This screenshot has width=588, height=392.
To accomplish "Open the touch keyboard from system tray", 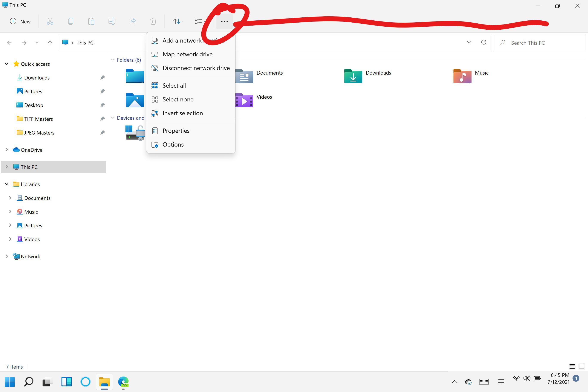I will pos(484,382).
